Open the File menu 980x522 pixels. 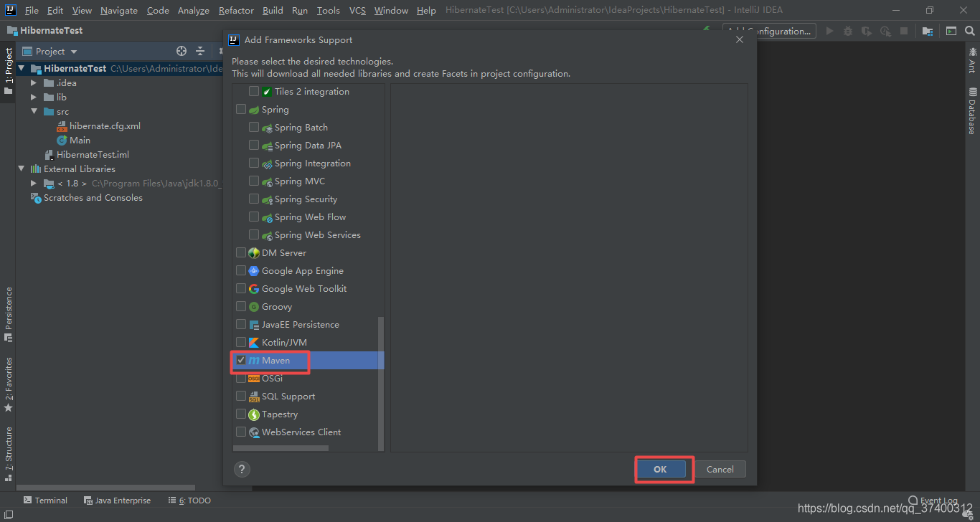point(32,10)
